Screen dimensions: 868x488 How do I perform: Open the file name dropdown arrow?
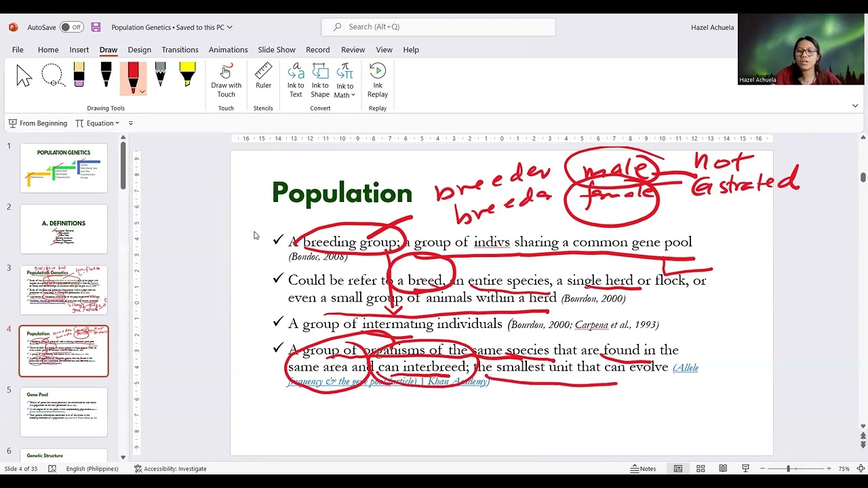(230, 27)
